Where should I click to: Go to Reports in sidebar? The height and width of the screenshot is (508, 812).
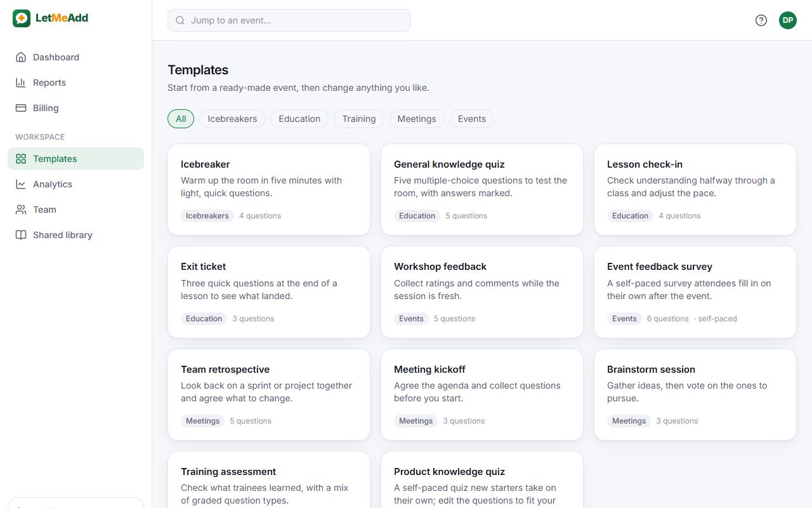click(76, 83)
